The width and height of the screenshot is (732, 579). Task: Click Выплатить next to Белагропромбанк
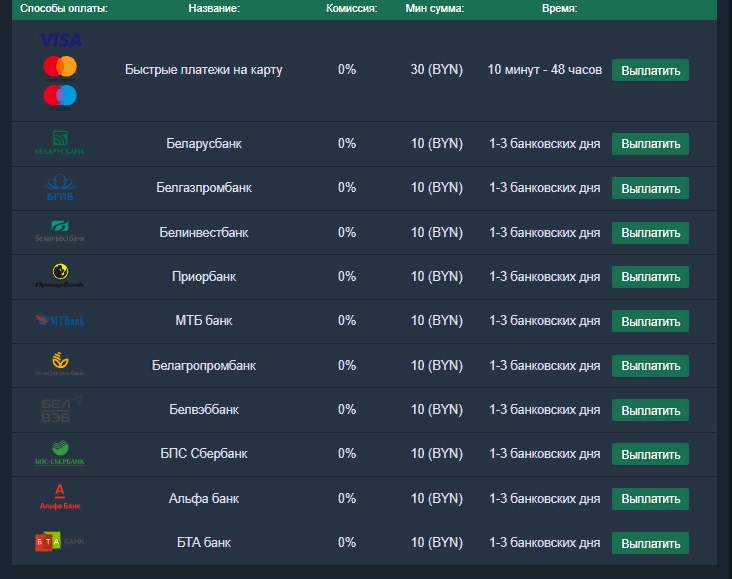point(650,366)
